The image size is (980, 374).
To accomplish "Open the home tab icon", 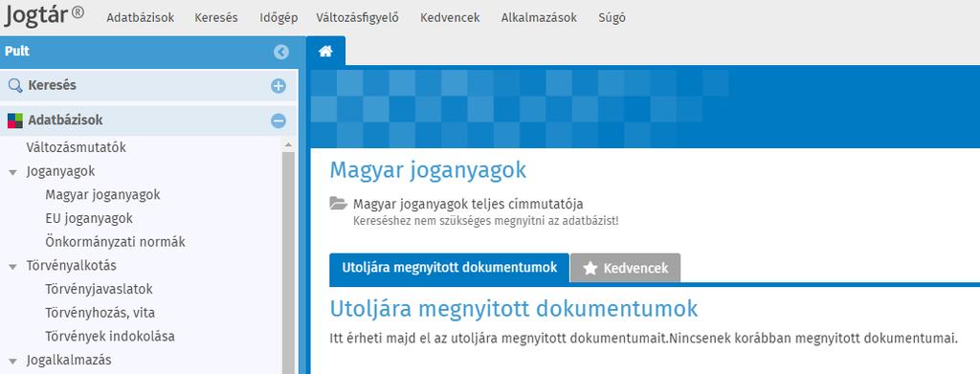I will click(x=325, y=52).
